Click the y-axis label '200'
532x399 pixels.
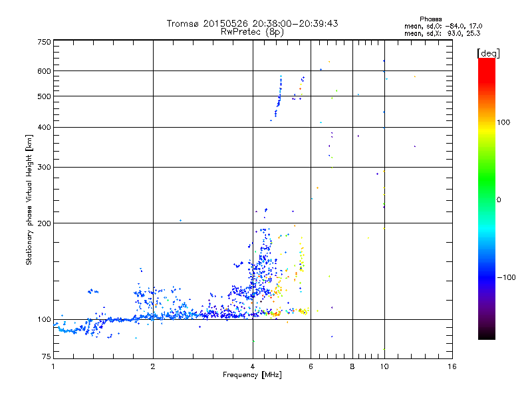pos(44,223)
